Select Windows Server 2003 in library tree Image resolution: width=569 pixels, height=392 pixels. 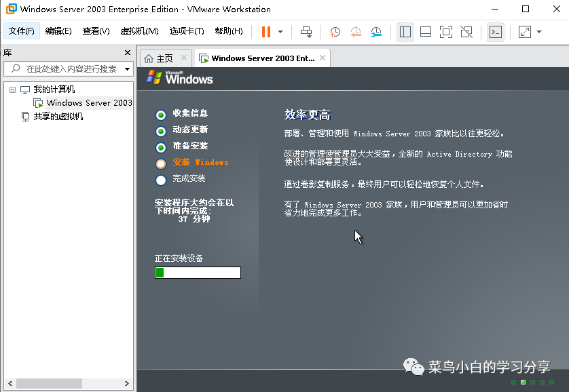tap(89, 103)
